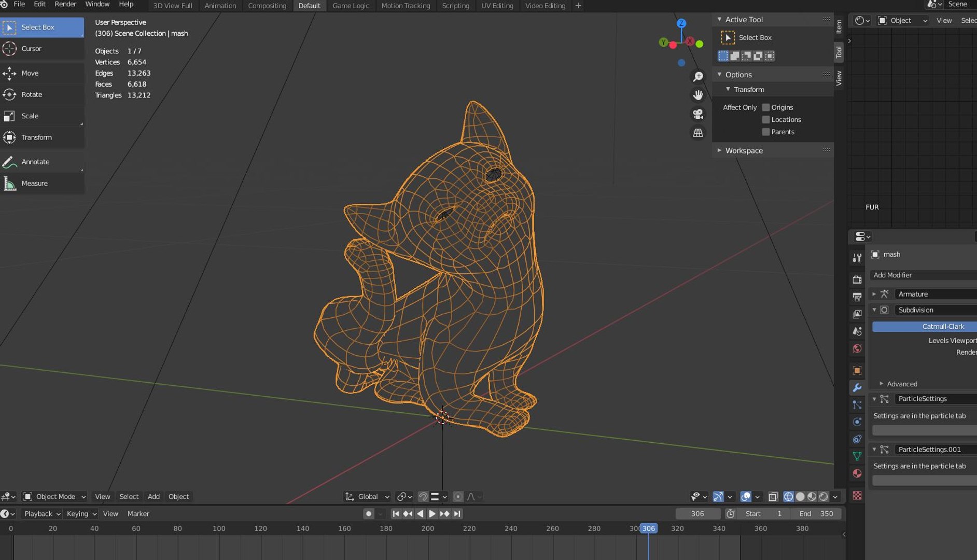Select the Transform tool

42,137
